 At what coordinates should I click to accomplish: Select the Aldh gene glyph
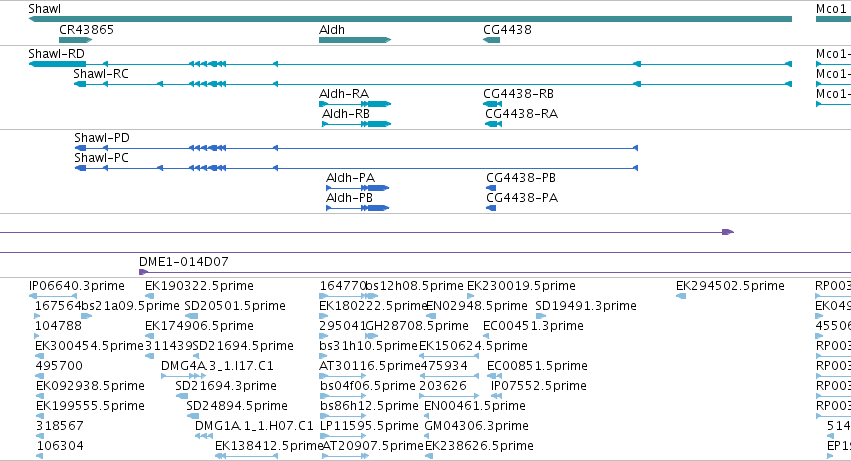click(x=355, y=40)
